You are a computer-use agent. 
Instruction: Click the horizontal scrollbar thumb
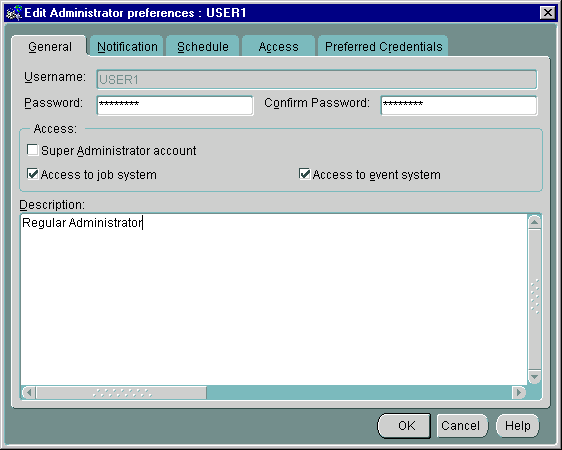pos(122,392)
